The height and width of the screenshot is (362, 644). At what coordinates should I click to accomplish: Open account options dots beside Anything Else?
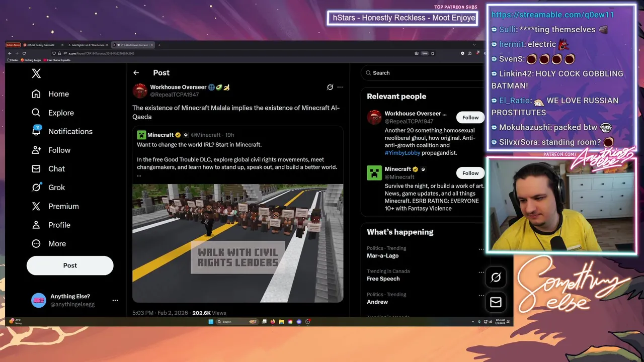coord(115,300)
